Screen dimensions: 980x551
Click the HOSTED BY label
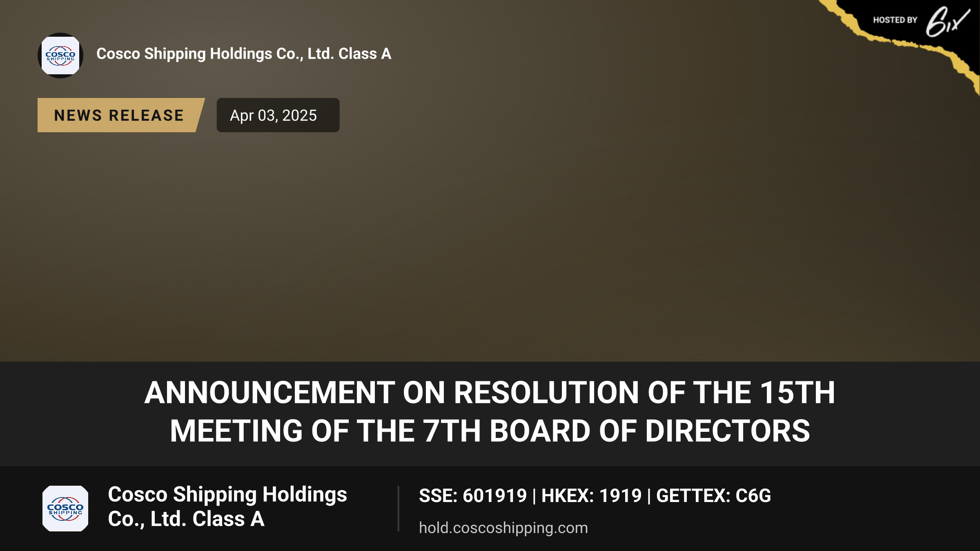click(895, 20)
